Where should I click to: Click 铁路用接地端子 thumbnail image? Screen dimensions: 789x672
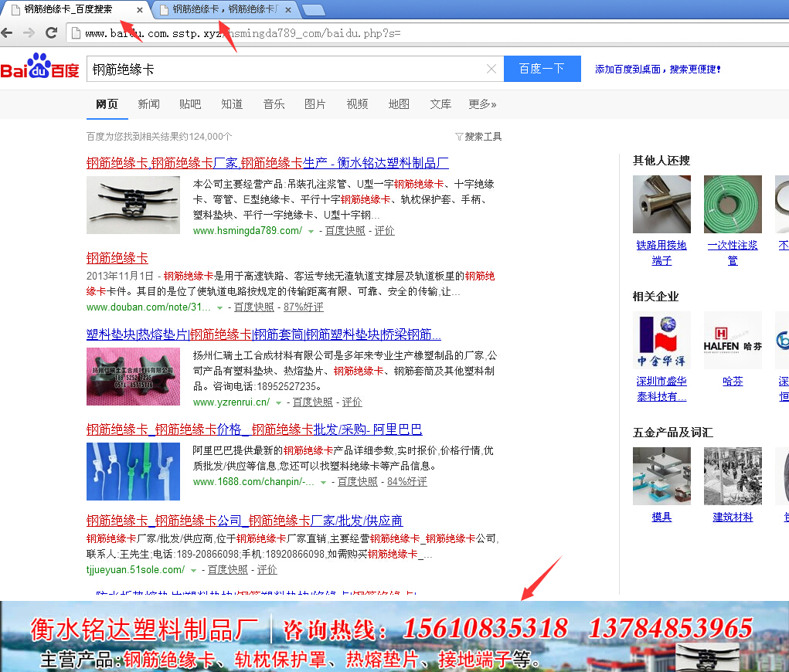tap(661, 204)
